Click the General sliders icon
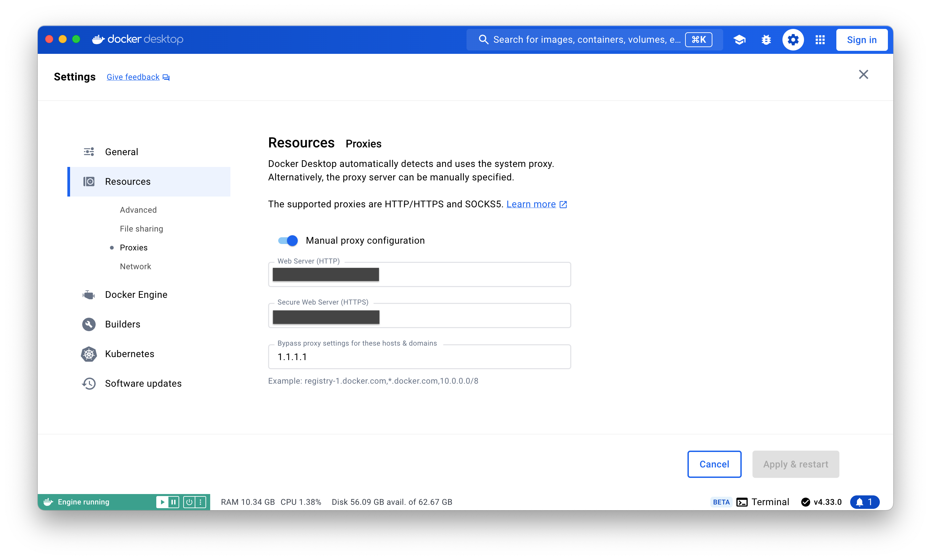The width and height of the screenshot is (931, 560). [89, 152]
